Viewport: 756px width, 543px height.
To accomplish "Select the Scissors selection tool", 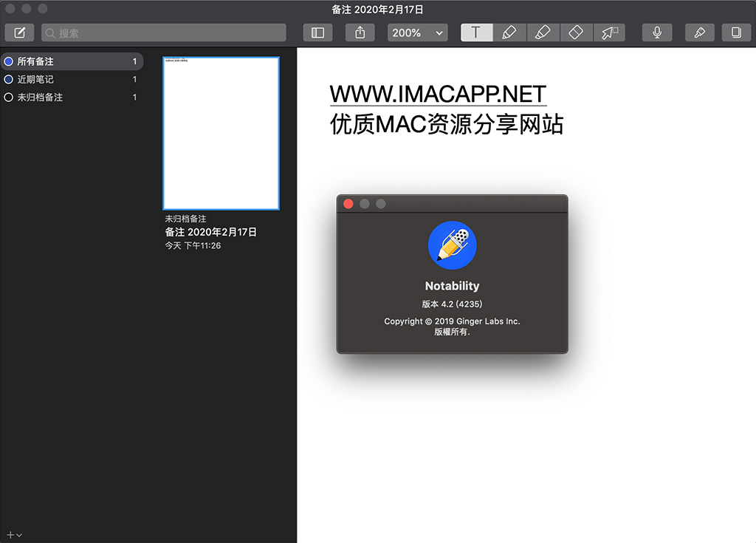I will pos(609,33).
